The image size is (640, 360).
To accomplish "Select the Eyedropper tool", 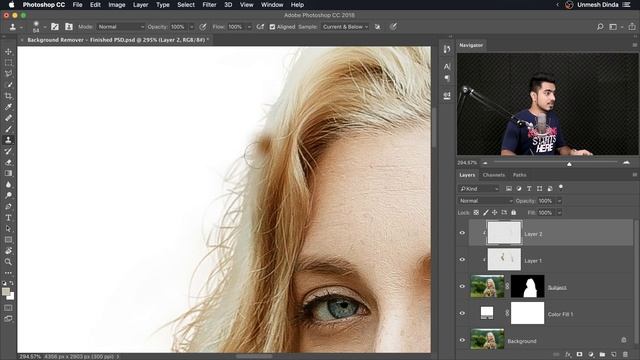I will coord(8,107).
